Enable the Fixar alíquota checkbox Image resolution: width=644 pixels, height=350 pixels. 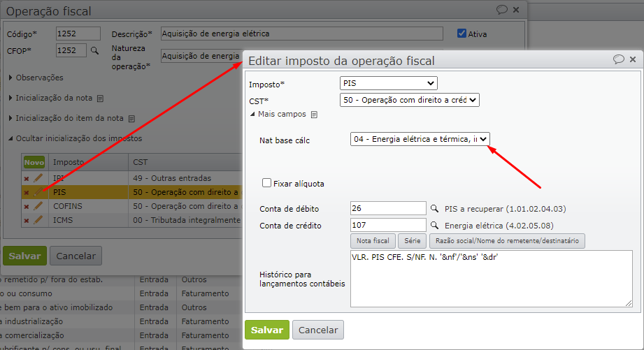point(266,183)
